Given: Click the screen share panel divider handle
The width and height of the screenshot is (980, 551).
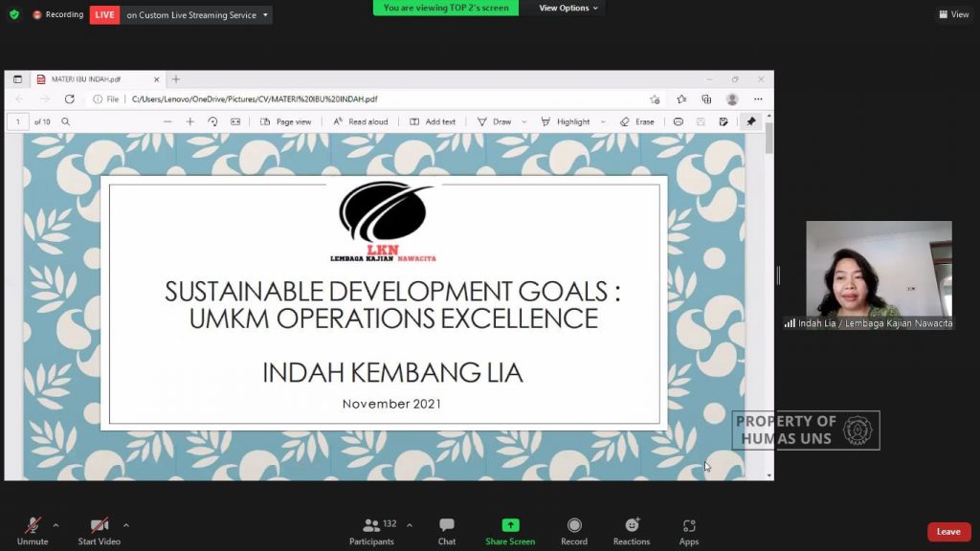Looking at the screenshot, I should click(778, 275).
